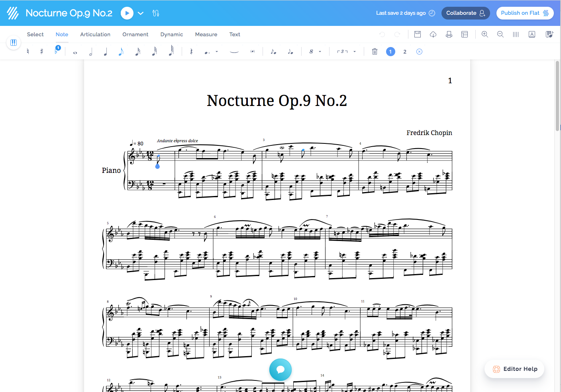This screenshot has height=392, width=561.
Task: Select thirty-second note duration
Action: click(x=154, y=51)
